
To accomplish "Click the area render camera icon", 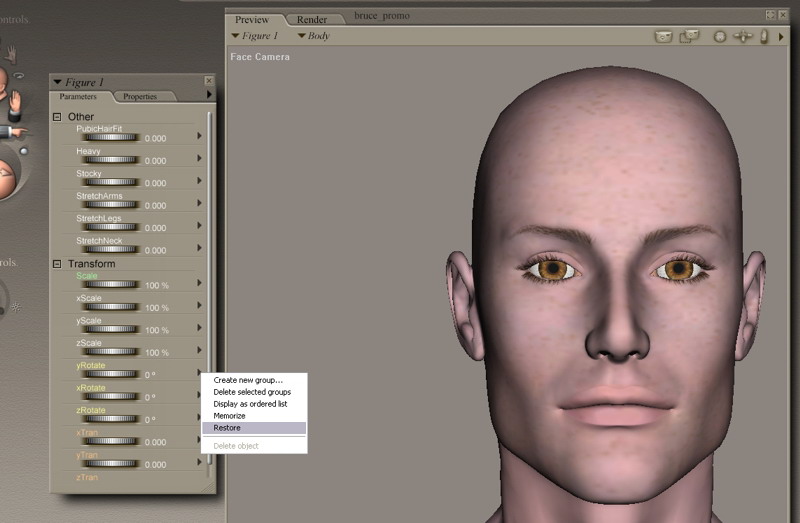I will click(689, 37).
